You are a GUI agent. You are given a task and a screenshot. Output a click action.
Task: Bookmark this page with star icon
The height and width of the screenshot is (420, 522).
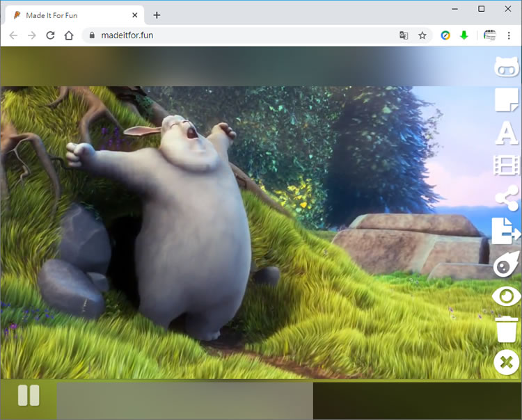[422, 35]
